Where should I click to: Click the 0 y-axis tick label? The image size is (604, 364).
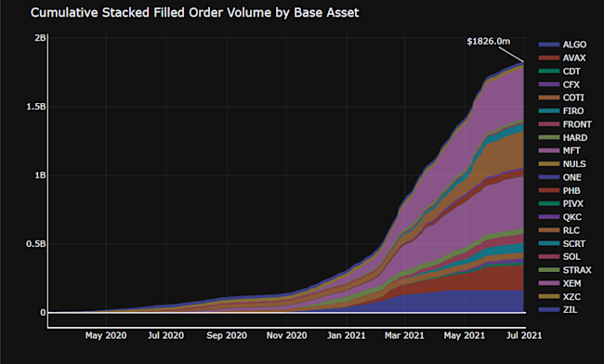click(43, 313)
